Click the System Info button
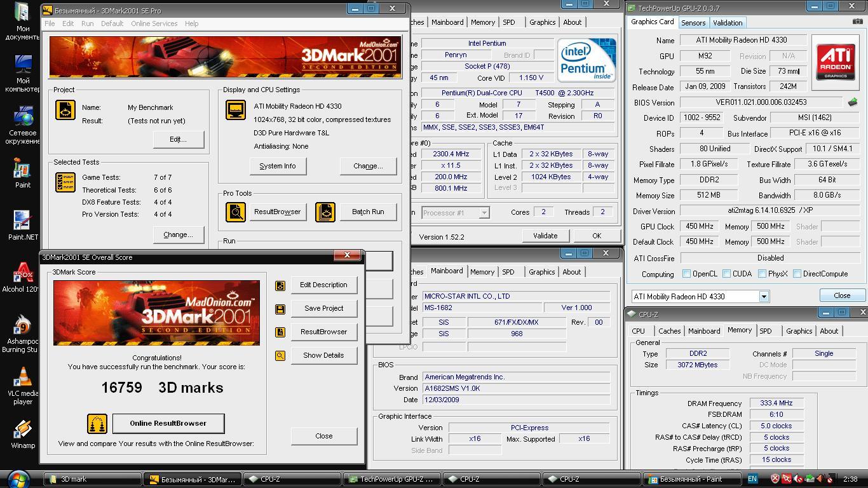 point(277,166)
